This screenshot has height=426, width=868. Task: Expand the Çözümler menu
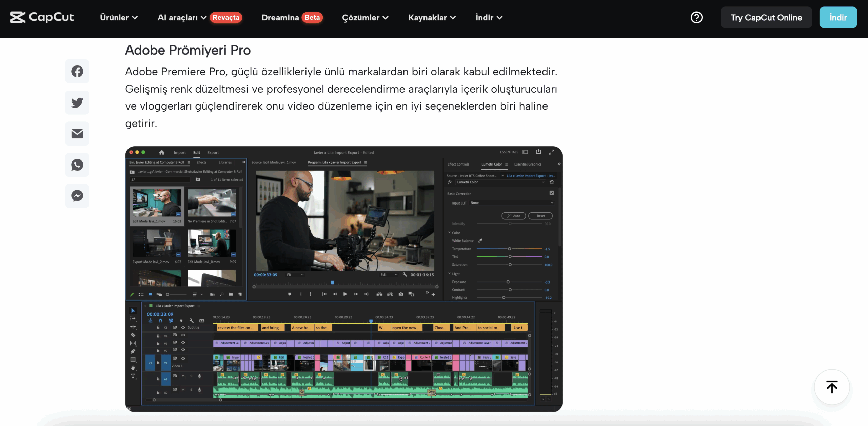pyautogui.click(x=365, y=17)
